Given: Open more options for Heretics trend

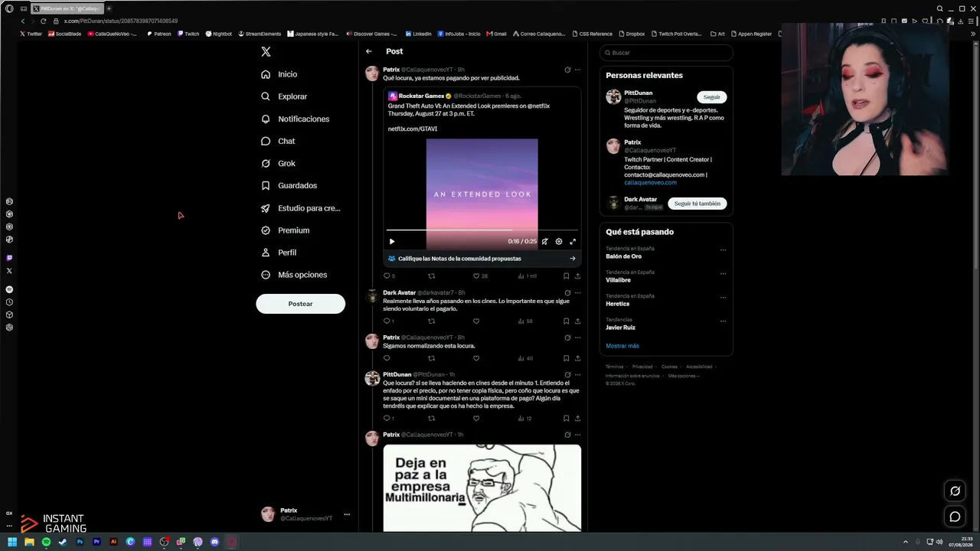Looking at the screenshot, I should pyautogui.click(x=723, y=297).
